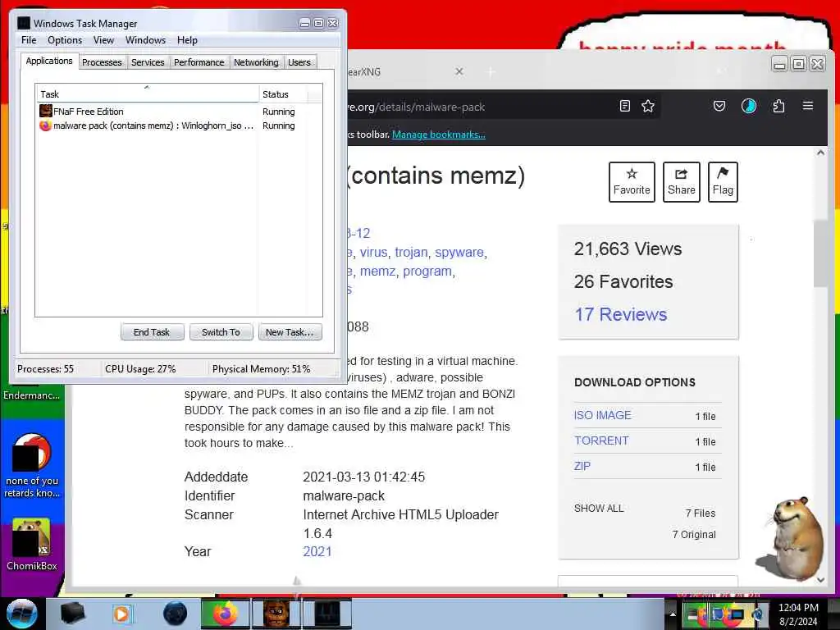Screen dimensions: 840x630
Task: Open the ChomikBox desktop icon
Action: [32, 545]
